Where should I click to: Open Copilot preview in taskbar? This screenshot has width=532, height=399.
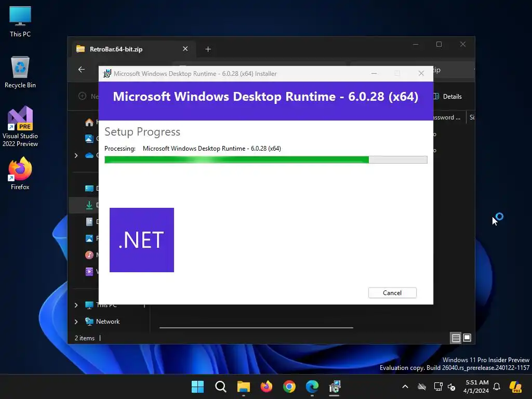point(516,387)
